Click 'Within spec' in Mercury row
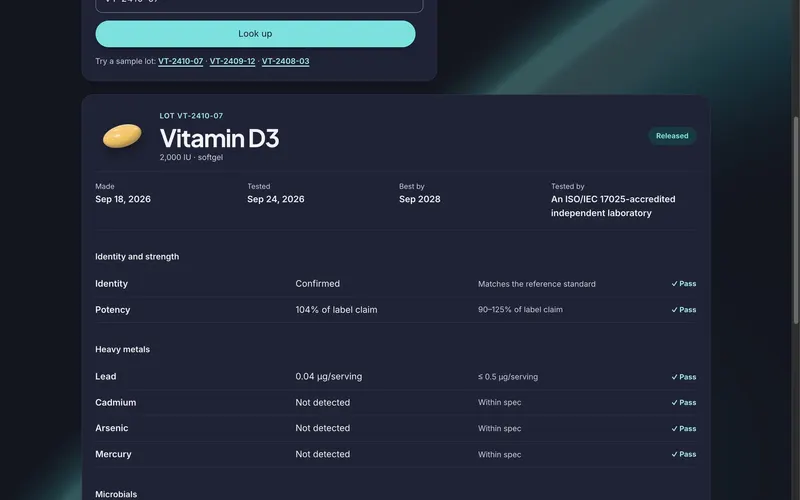 (x=499, y=455)
